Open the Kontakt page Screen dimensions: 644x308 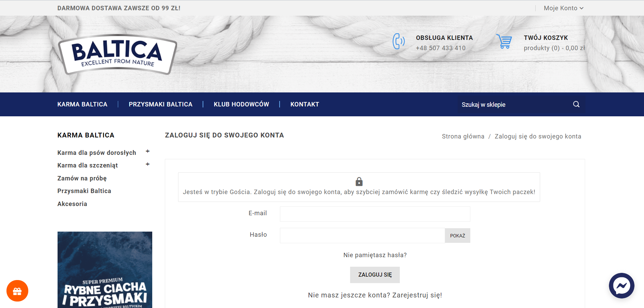click(305, 104)
